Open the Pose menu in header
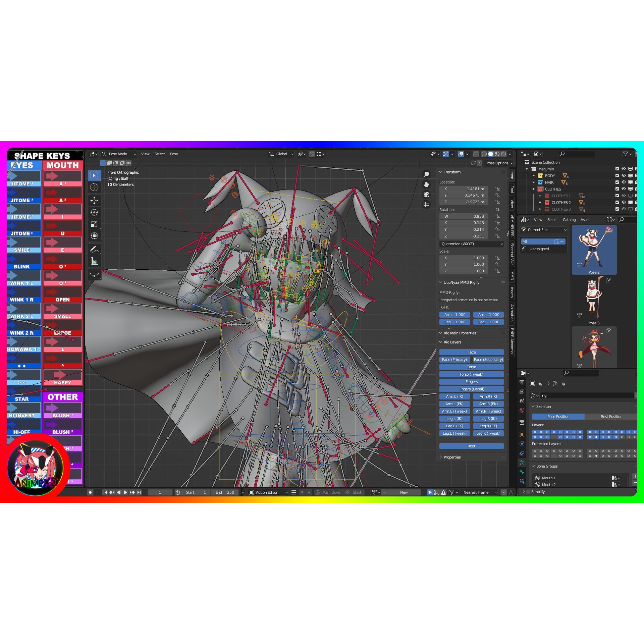Screen dimensions: 644x644 pos(174,154)
